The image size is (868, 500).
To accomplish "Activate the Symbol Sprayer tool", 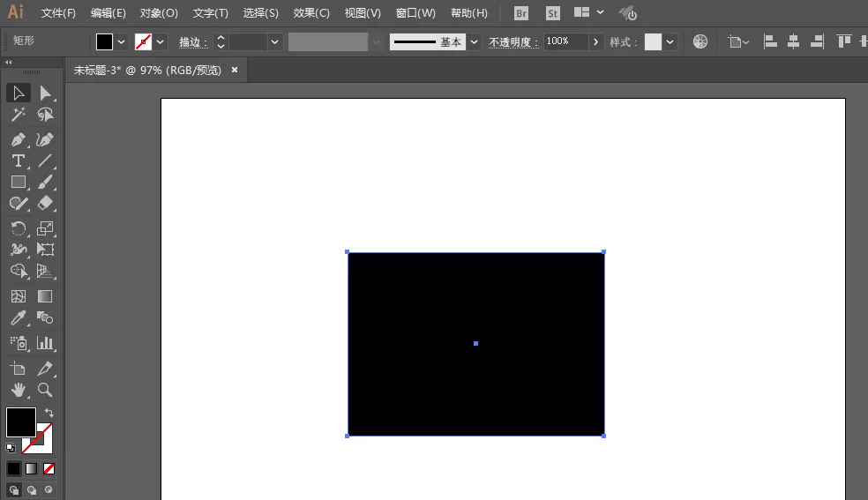I will pos(19,343).
